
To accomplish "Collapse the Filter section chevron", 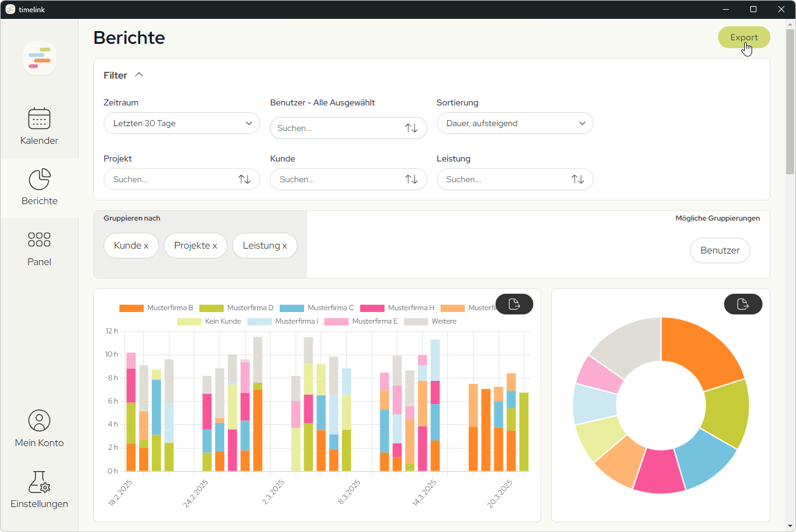I will (x=139, y=75).
